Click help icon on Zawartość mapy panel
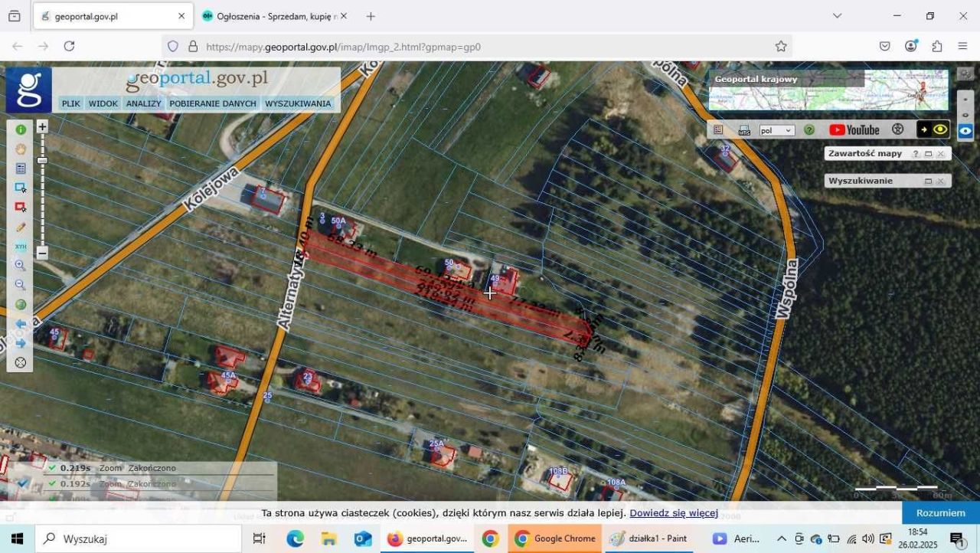Screen dimensions: 980x553 (915, 154)
